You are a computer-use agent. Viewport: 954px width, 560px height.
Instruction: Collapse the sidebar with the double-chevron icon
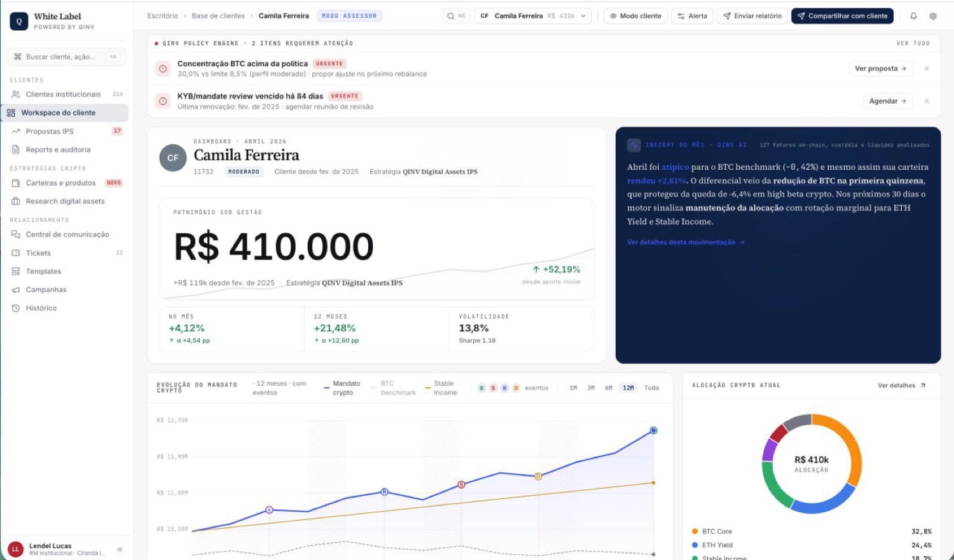tap(120, 549)
